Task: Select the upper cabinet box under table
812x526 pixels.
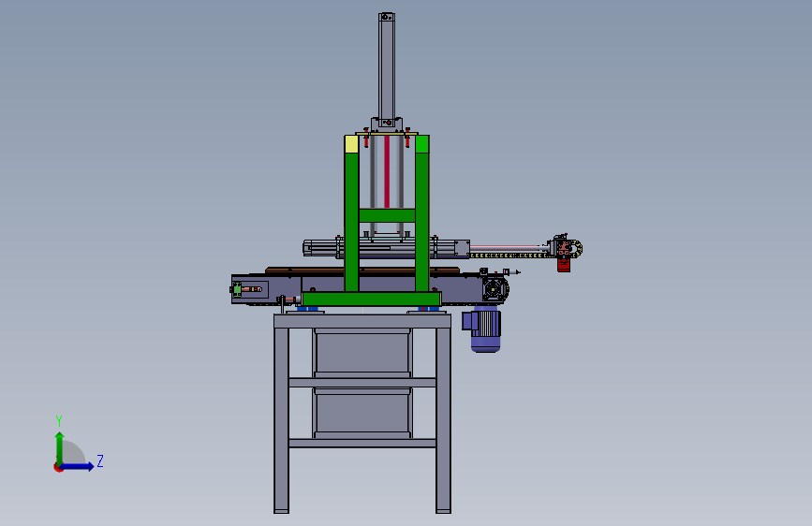Action: coord(362,353)
